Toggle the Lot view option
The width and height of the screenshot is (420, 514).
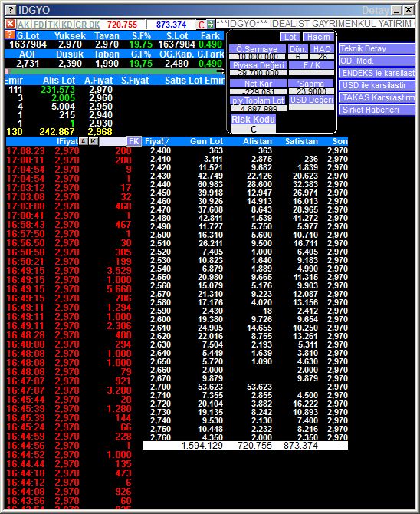290,37
